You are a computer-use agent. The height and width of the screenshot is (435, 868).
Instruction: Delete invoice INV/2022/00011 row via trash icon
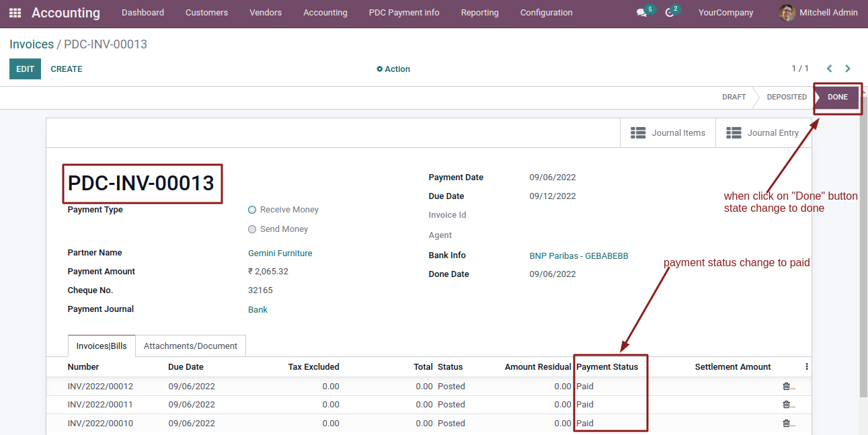[x=786, y=404]
